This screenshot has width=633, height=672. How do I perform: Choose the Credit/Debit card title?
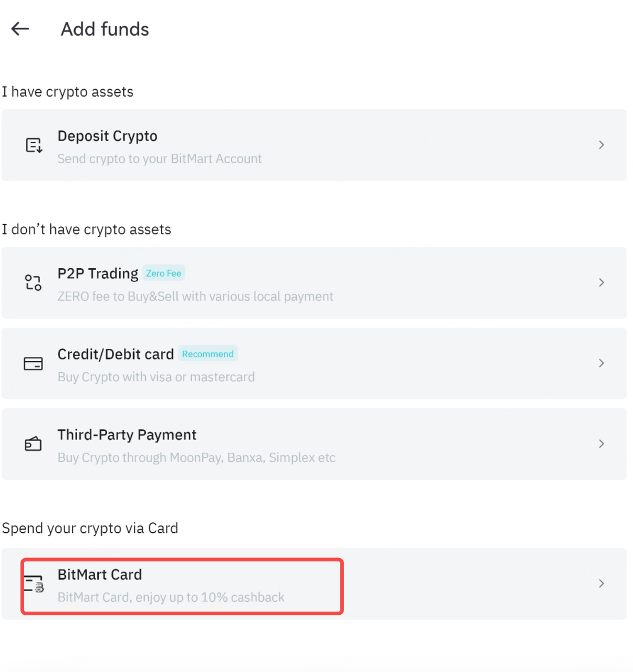point(116,354)
